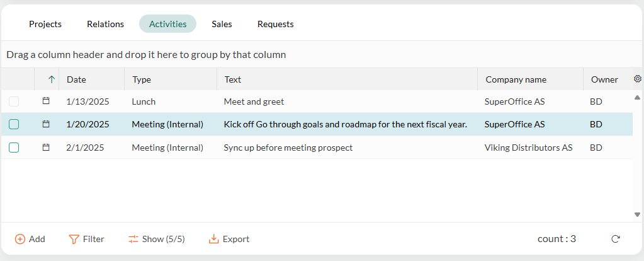Switch to the Sales tab

pyautogui.click(x=222, y=24)
